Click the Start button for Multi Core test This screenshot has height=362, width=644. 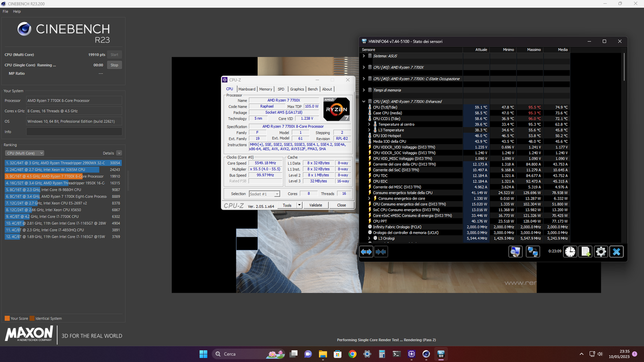(x=114, y=54)
